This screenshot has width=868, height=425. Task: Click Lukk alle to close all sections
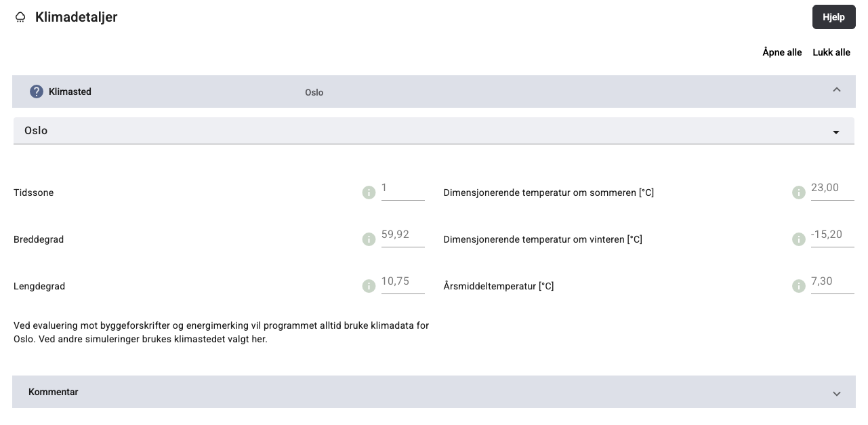click(x=831, y=52)
